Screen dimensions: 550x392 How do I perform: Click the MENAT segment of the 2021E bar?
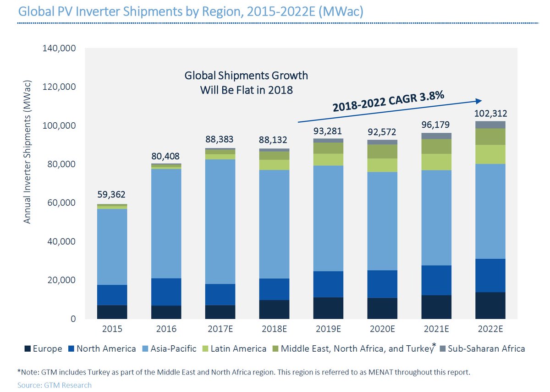point(437,147)
